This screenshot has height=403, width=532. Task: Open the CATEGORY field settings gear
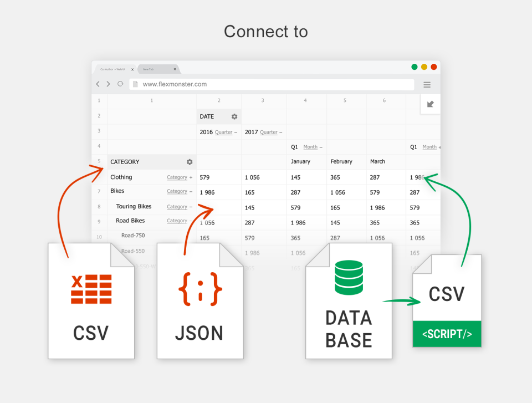pos(189,162)
